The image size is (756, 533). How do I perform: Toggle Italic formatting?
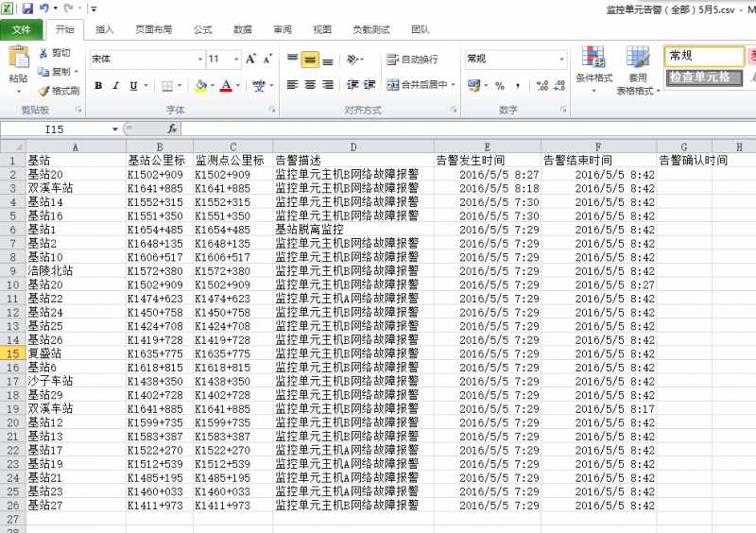(x=115, y=86)
